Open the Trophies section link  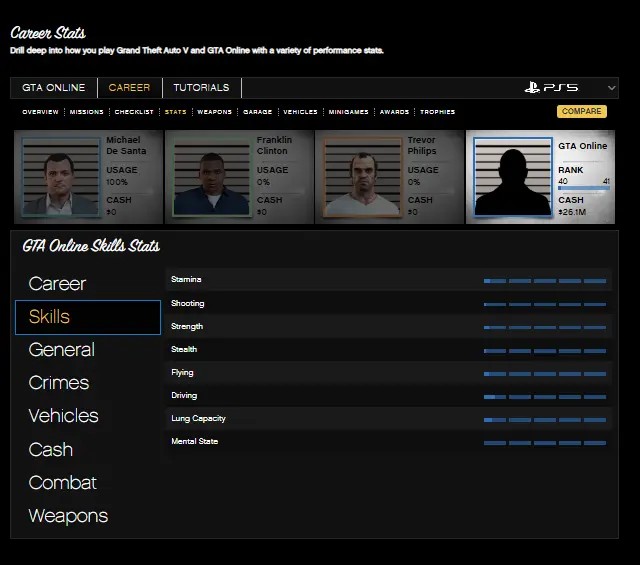(x=437, y=112)
